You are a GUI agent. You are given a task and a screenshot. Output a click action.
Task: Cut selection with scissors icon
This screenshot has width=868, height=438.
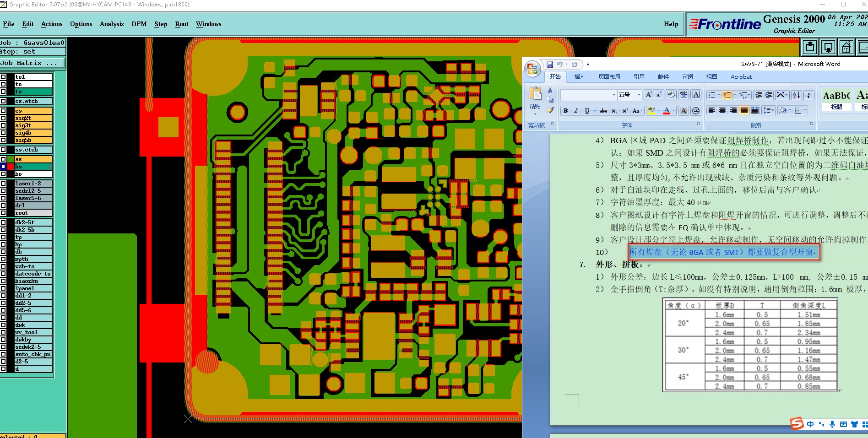click(x=550, y=90)
